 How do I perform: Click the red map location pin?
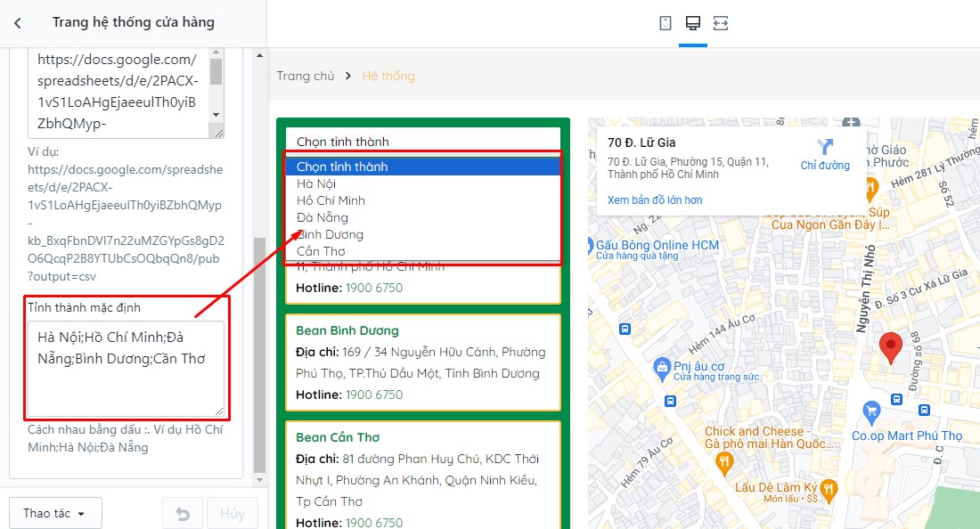click(x=890, y=348)
